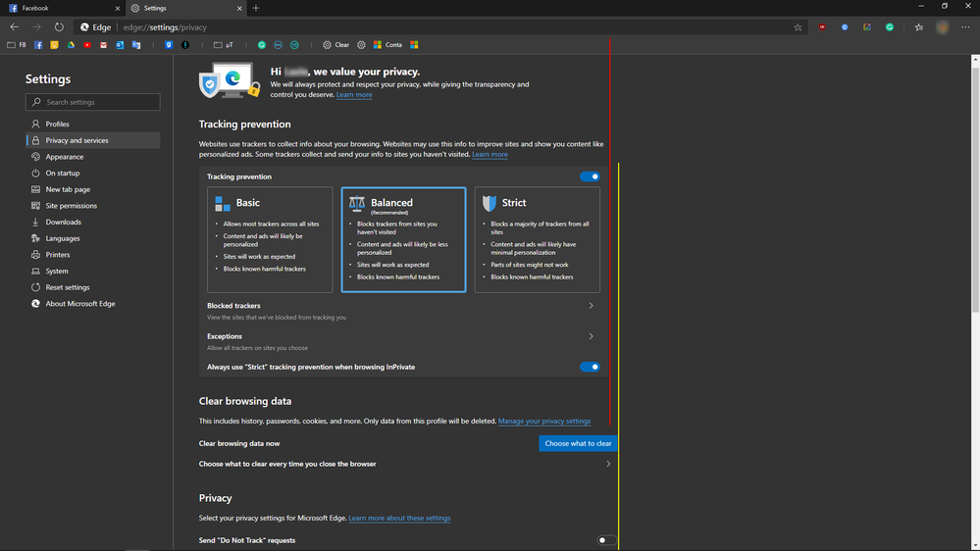Open Languages settings section
980x551 pixels.
pos(92,238)
